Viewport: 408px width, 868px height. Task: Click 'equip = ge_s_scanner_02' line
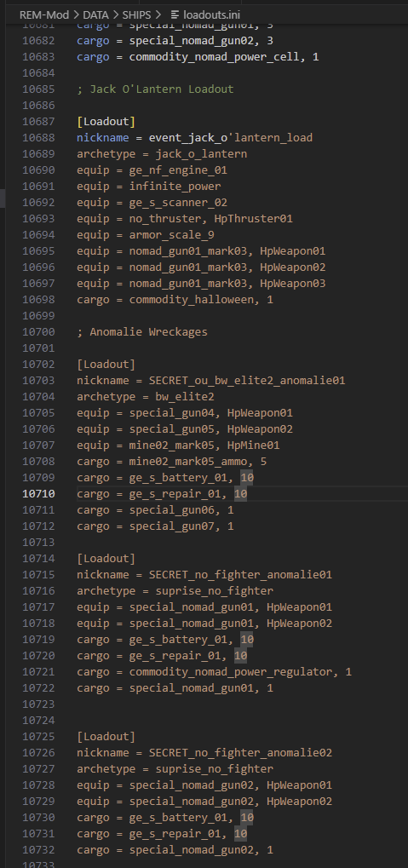point(152,203)
